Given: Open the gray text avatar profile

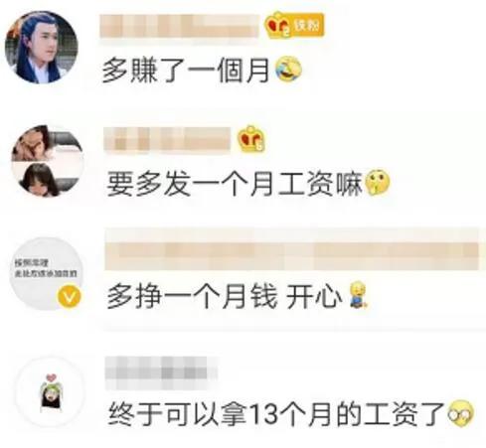Looking at the screenshot, I should pos(46,273).
